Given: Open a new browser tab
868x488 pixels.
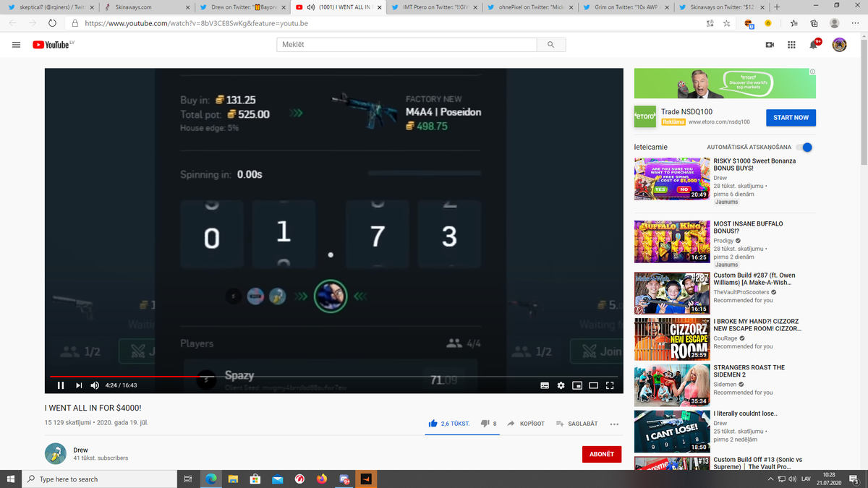Looking at the screenshot, I should [777, 7].
